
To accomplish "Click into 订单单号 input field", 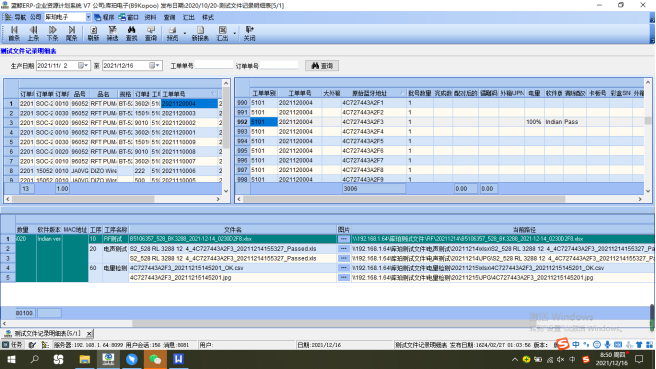I will click(x=279, y=65).
